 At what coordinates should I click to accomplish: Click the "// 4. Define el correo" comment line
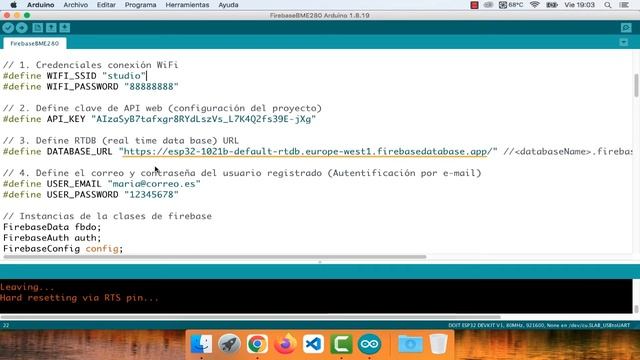click(x=242, y=173)
